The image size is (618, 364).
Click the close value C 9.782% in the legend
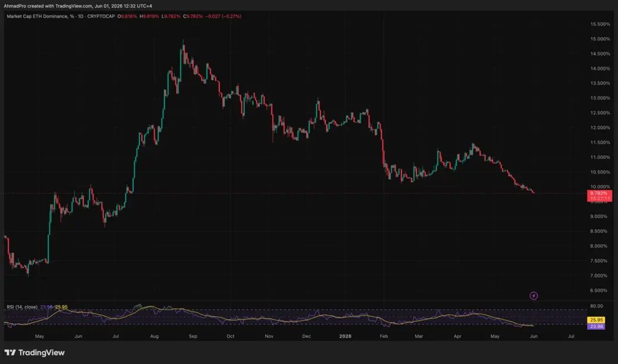click(193, 17)
